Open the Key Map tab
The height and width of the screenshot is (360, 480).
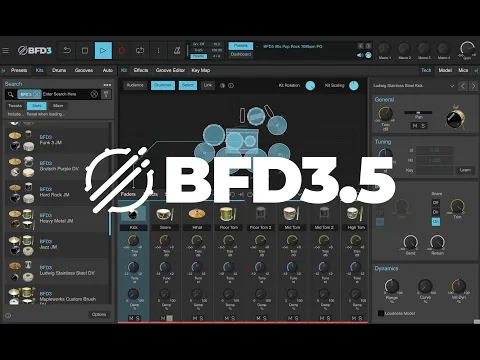pos(201,70)
